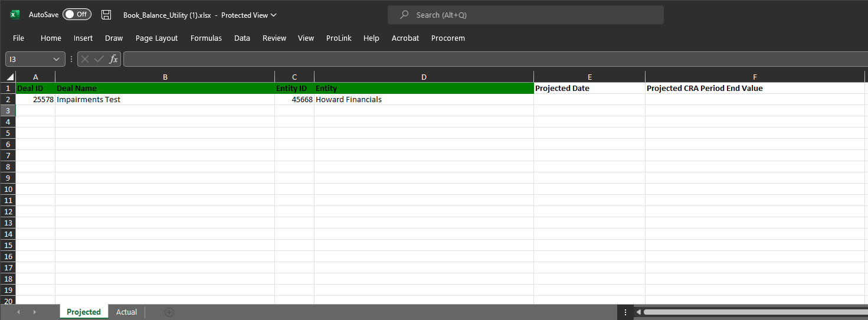Viewport: 868px width, 320px height.
Task: Select the Procorem tab
Action: (x=448, y=38)
